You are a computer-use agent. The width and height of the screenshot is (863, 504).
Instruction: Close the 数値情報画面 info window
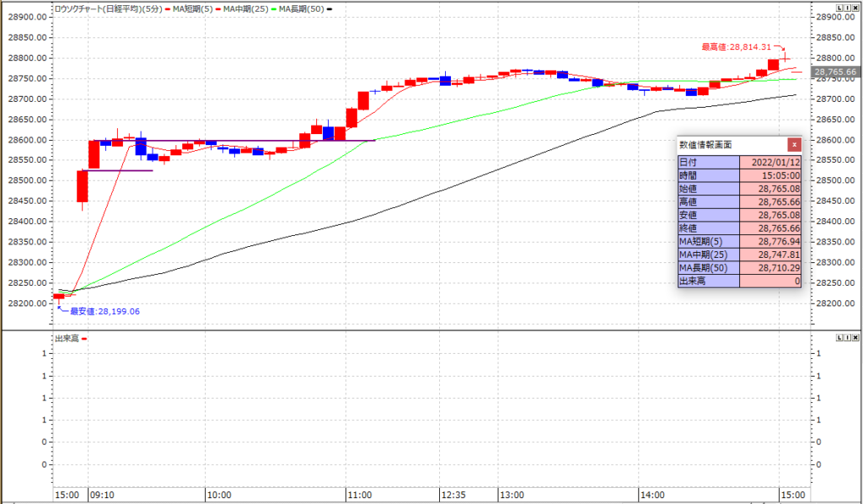click(x=793, y=144)
